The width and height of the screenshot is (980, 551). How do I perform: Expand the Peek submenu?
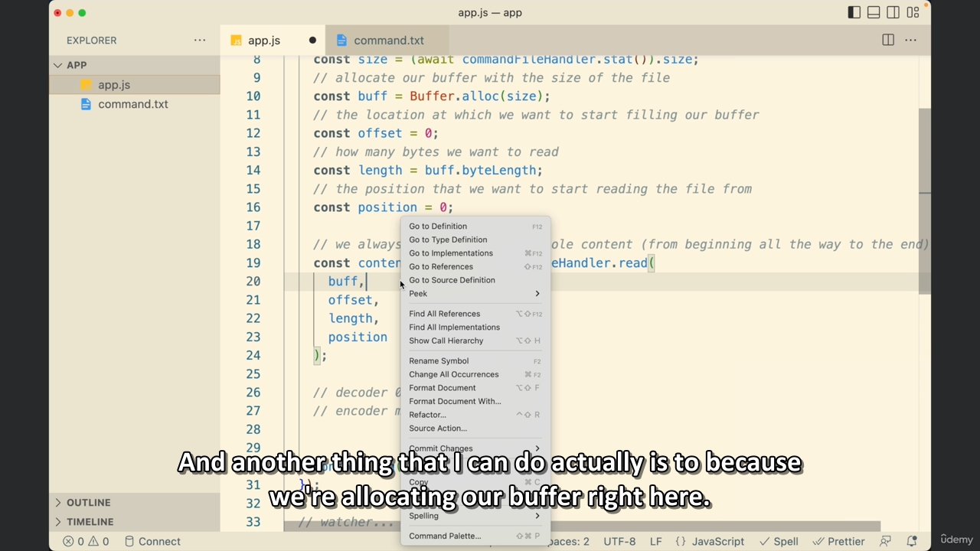(x=475, y=294)
